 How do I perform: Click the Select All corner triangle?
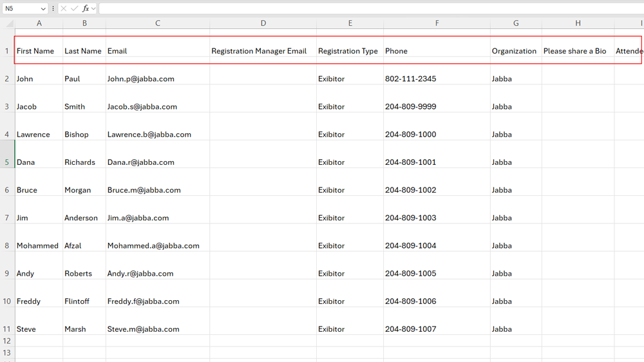[8, 23]
